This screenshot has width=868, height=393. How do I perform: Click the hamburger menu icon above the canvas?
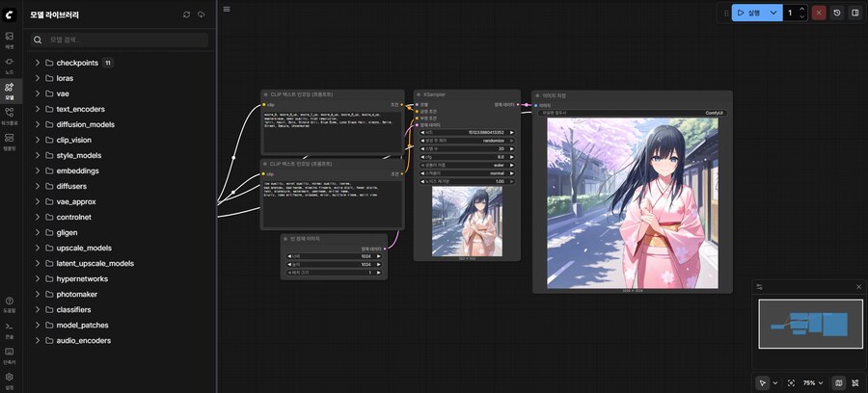click(227, 10)
